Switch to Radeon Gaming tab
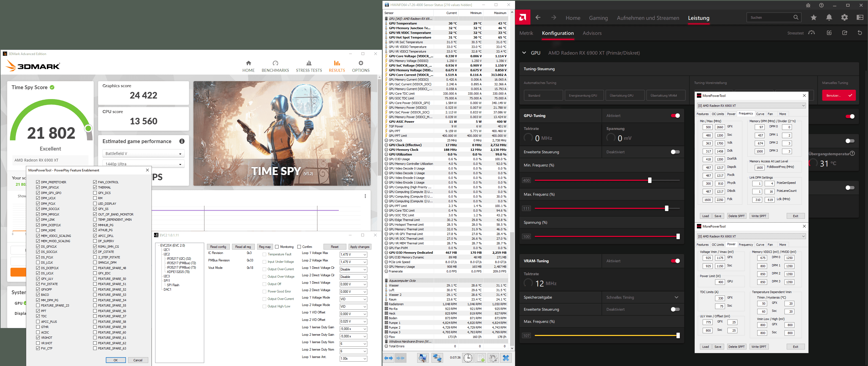The height and width of the screenshot is (366, 868). tap(598, 18)
